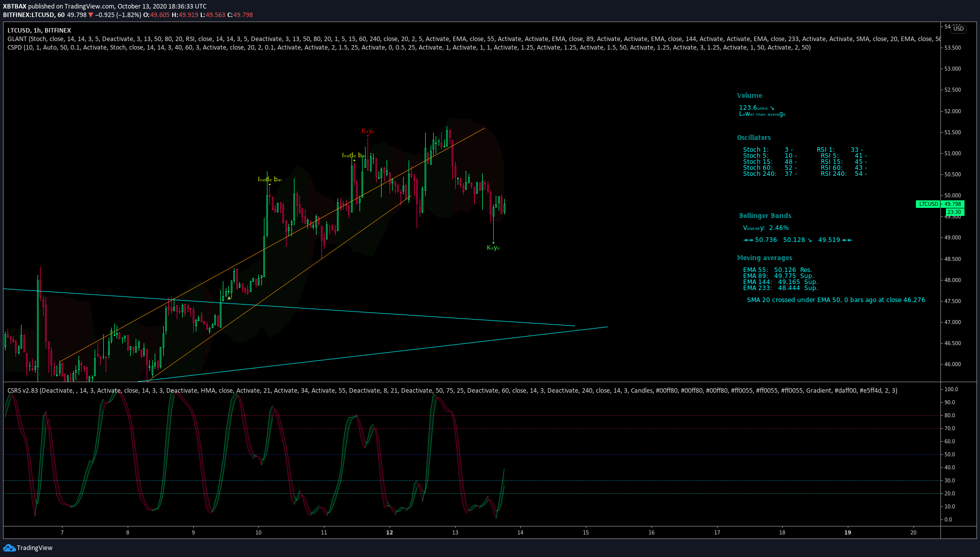
Task: Click the CSPD indicator legend line
Action: (409, 48)
